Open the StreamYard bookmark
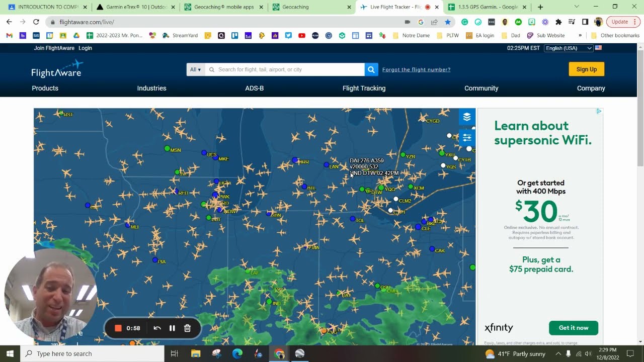The image size is (644, 362). click(x=180, y=36)
